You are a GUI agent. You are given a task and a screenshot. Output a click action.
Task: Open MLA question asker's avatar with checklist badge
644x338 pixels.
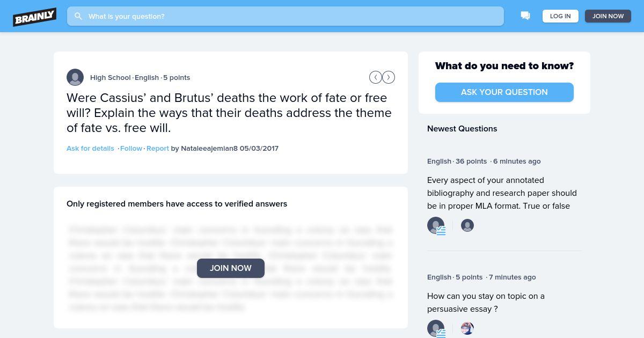[436, 225]
